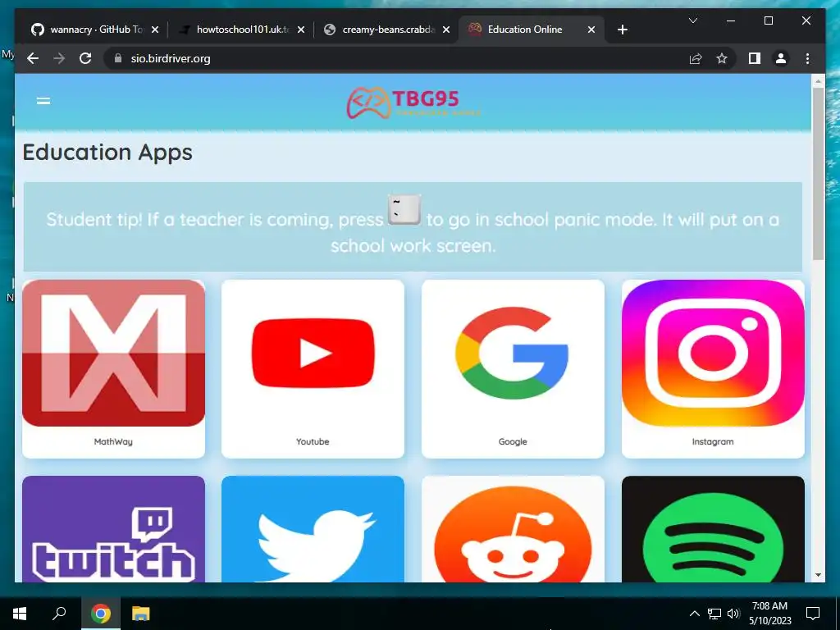This screenshot has height=630, width=840.
Task: Open the Twitch app tile
Action: pyautogui.click(x=113, y=529)
